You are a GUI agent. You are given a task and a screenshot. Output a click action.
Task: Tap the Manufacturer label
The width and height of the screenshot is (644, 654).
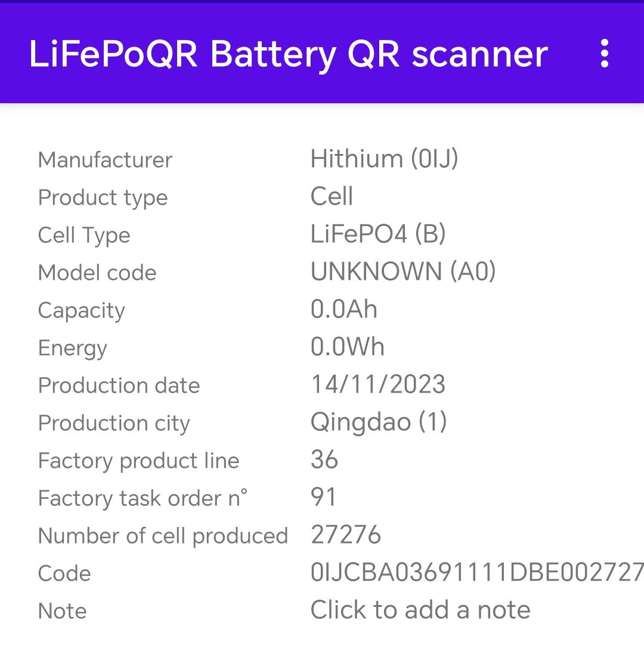click(105, 160)
